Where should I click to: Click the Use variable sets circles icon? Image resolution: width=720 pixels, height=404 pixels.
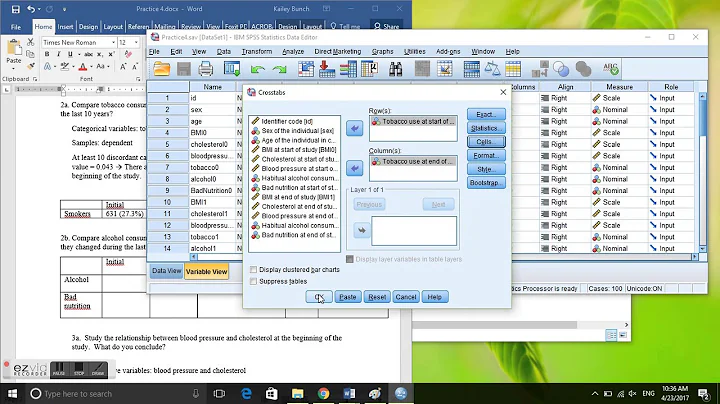coord(561,69)
